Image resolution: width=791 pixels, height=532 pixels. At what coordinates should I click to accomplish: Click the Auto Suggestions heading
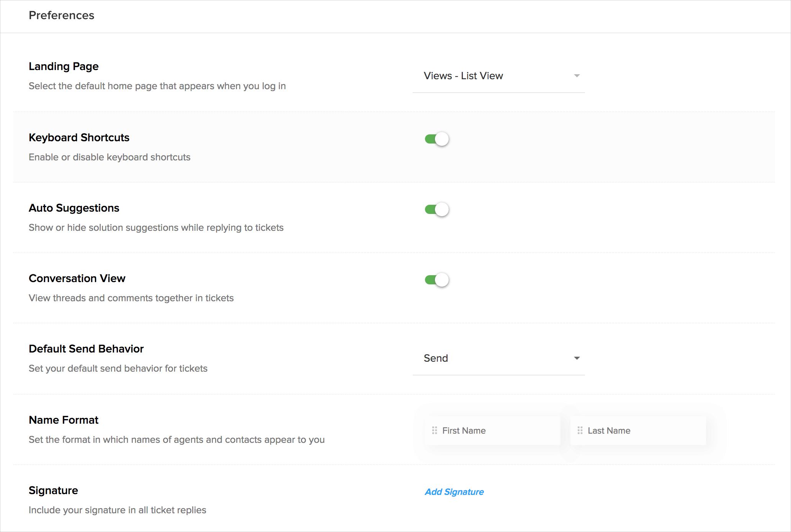click(74, 208)
